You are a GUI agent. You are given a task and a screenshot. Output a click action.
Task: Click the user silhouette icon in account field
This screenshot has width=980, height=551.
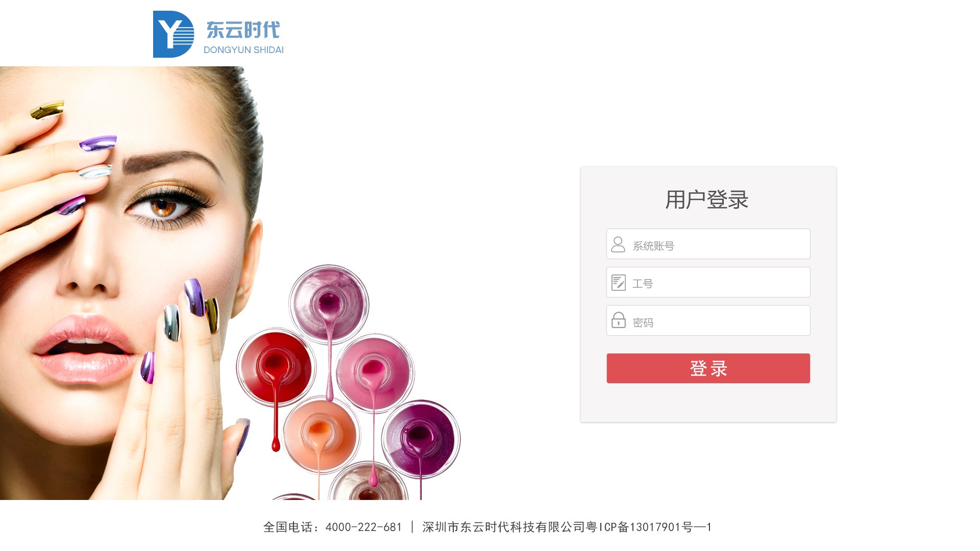[x=618, y=244]
